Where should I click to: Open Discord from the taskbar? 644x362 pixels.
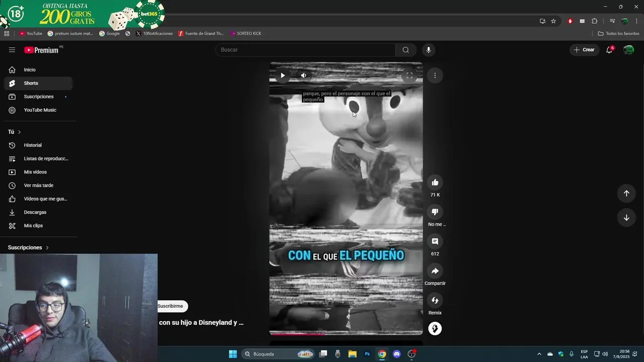click(396, 354)
